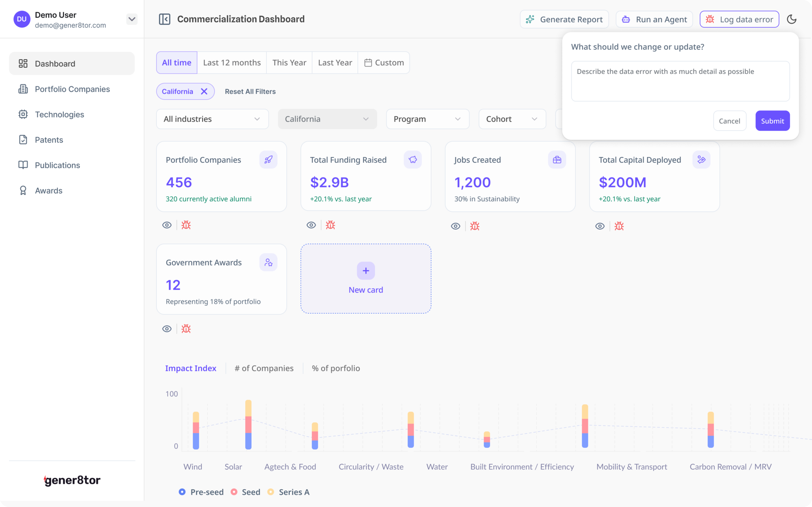Collapse the sidebar panel icon
Viewport: 812px width, 507px height.
[x=164, y=19]
